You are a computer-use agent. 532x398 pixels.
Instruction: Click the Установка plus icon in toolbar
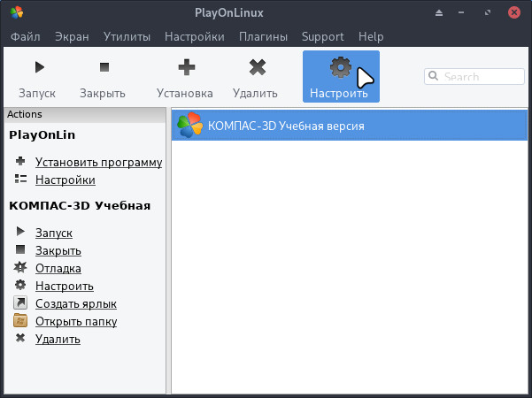coord(187,67)
